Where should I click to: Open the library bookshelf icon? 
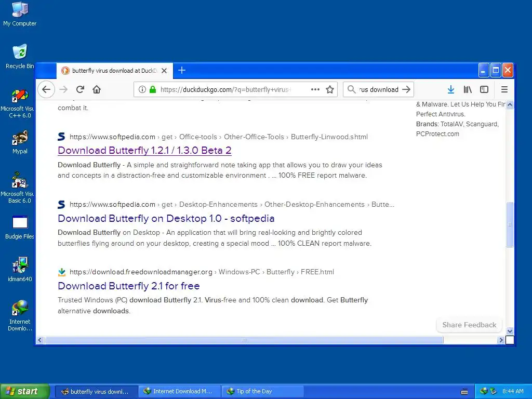pos(468,89)
